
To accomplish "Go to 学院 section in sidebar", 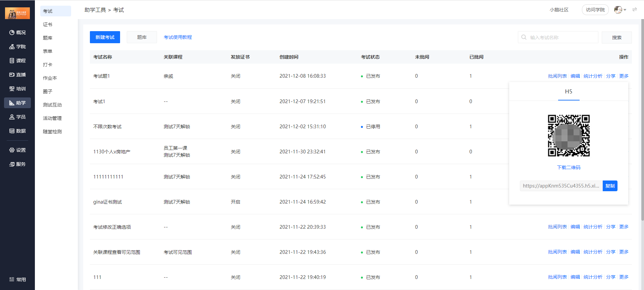I will click(17, 47).
